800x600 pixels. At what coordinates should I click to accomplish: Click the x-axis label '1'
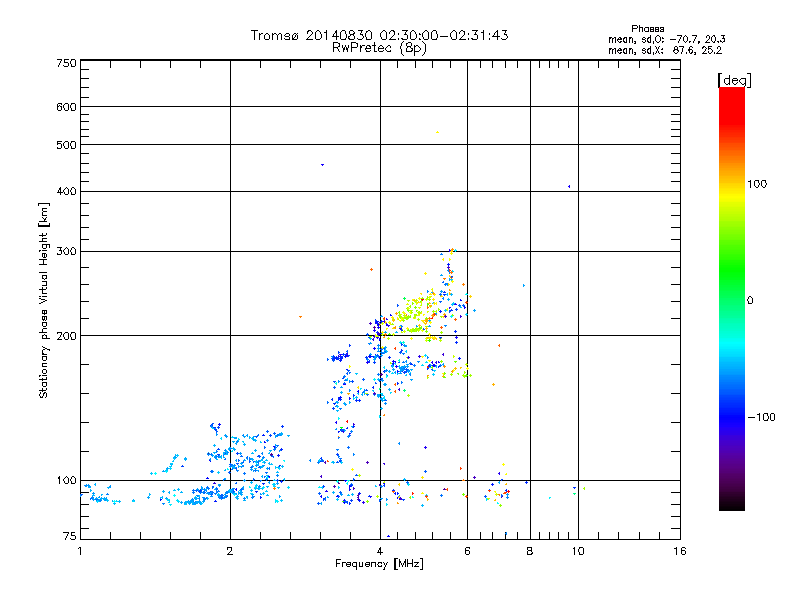pyautogui.click(x=80, y=551)
